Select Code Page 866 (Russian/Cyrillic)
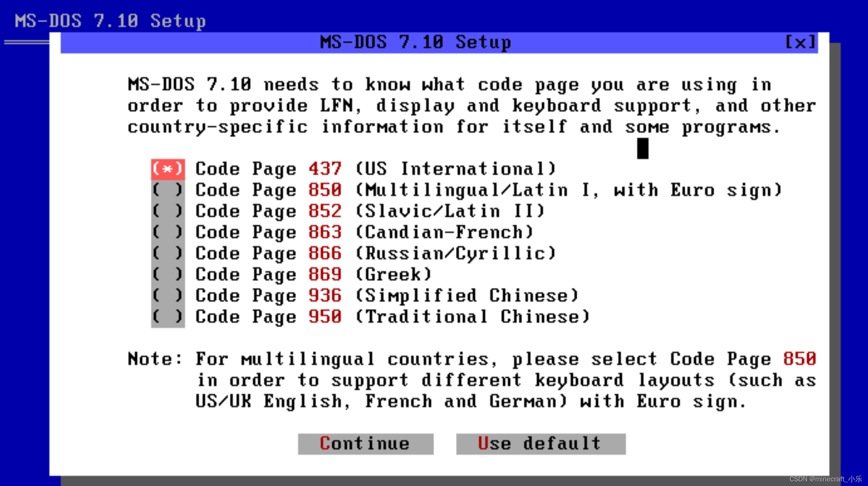 [168, 253]
